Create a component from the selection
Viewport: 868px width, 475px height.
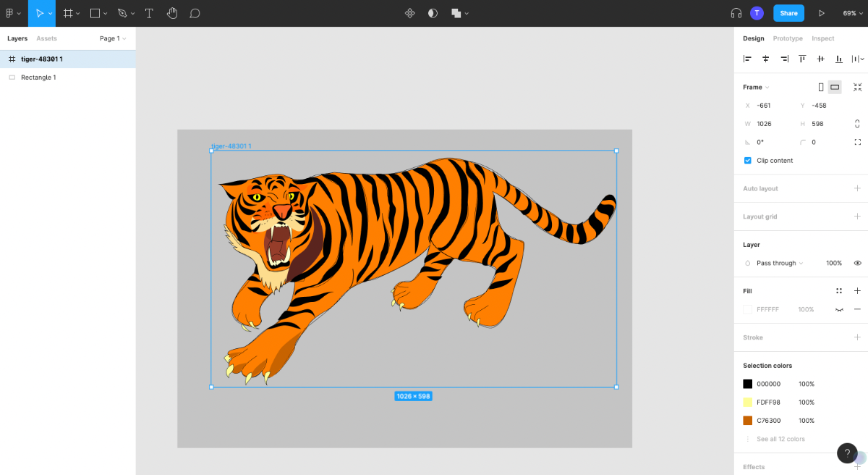pos(410,12)
